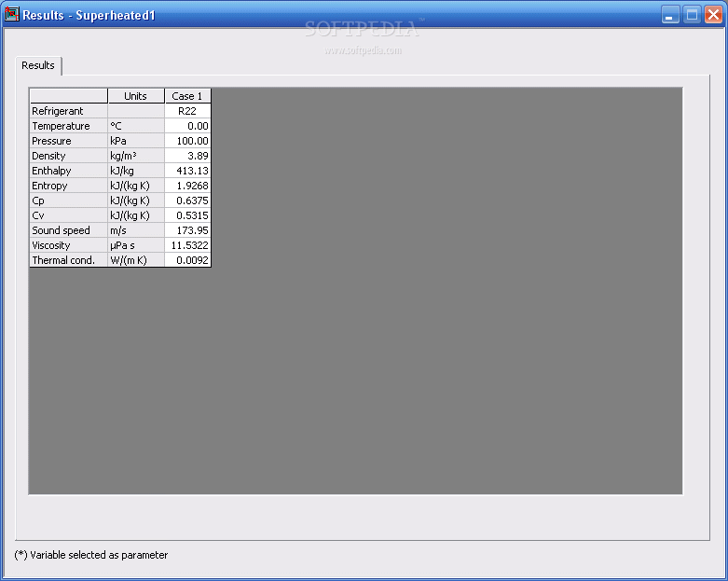Select the kPa units cell
Viewport: 728px width, 581px height.
tap(136, 141)
